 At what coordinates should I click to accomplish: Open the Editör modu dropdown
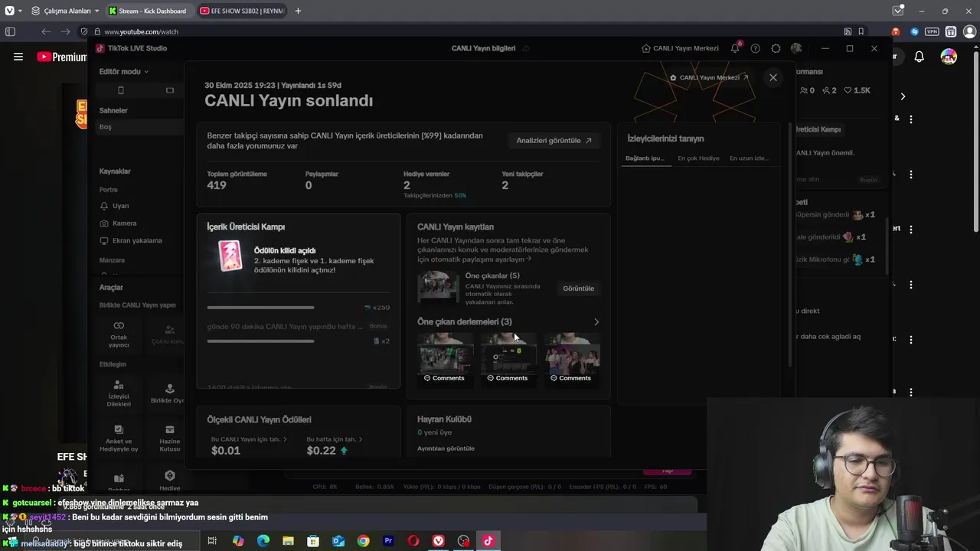point(124,71)
